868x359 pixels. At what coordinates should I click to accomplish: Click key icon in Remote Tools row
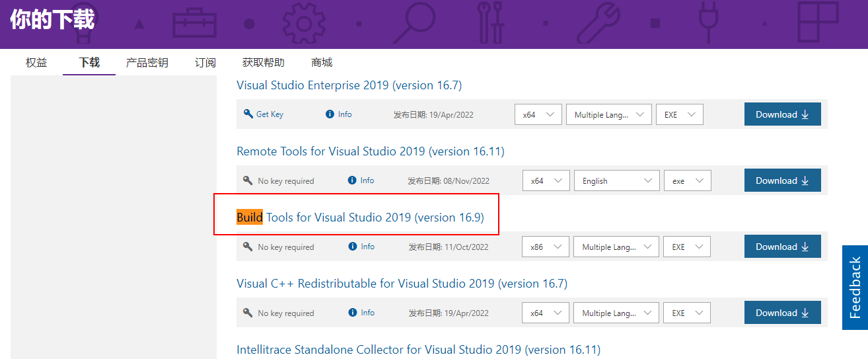pos(248,180)
